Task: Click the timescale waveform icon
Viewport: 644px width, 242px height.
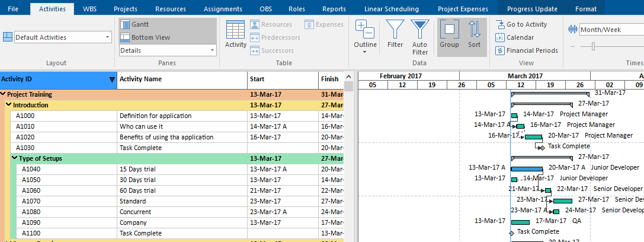Action: (572, 30)
